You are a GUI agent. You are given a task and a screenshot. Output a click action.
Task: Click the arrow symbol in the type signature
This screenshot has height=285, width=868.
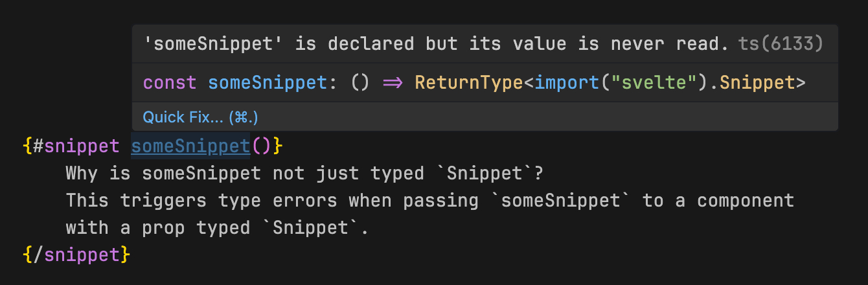(x=393, y=83)
